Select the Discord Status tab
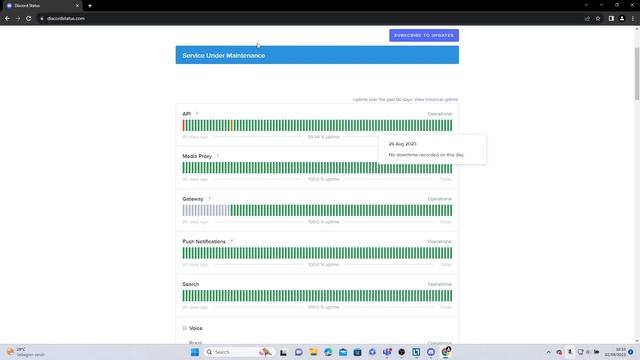The image size is (640, 360). [42, 6]
